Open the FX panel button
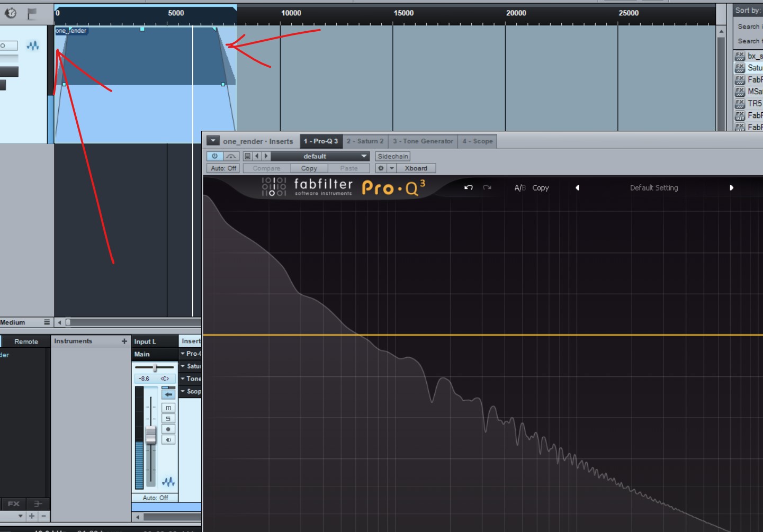This screenshot has width=763, height=532. click(x=13, y=503)
